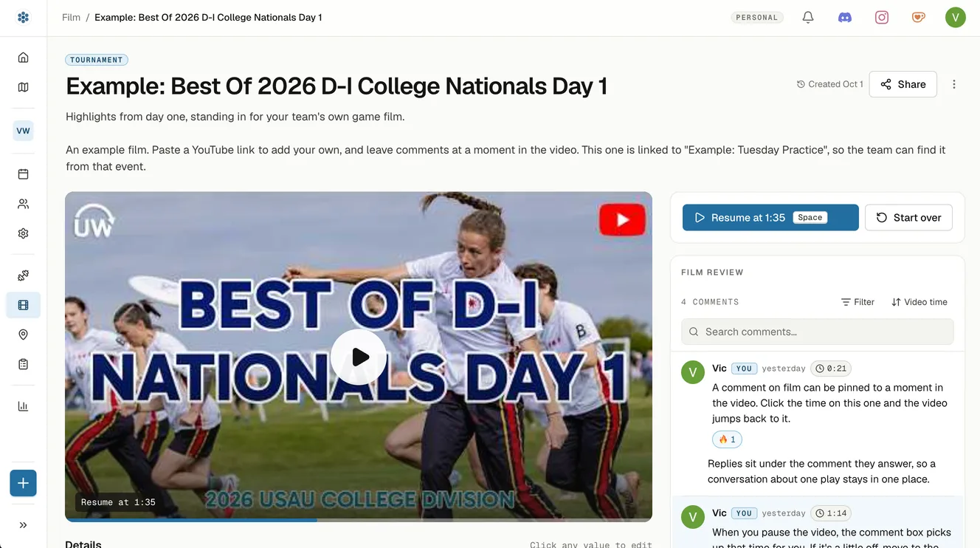This screenshot has height=548, width=980.
Task: Open the Discord link icon
Action: coord(845,17)
